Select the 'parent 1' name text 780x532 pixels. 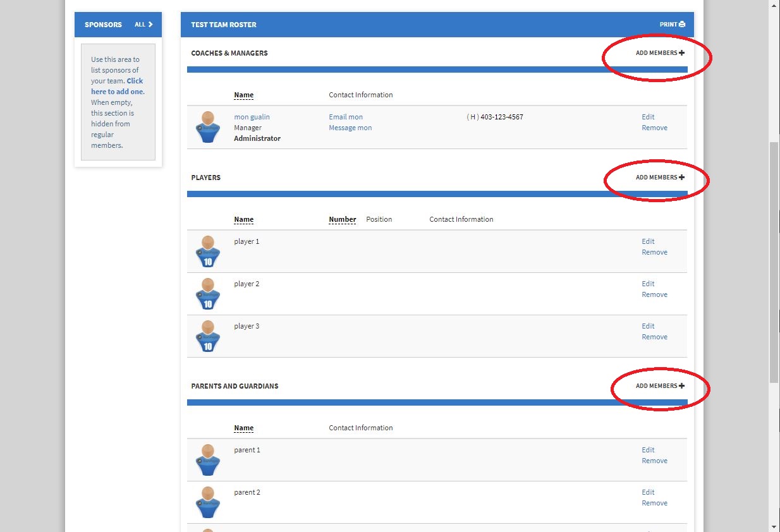(247, 450)
